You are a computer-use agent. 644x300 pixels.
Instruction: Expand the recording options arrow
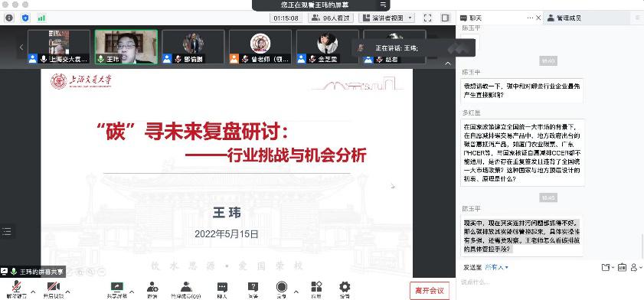coord(296,292)
